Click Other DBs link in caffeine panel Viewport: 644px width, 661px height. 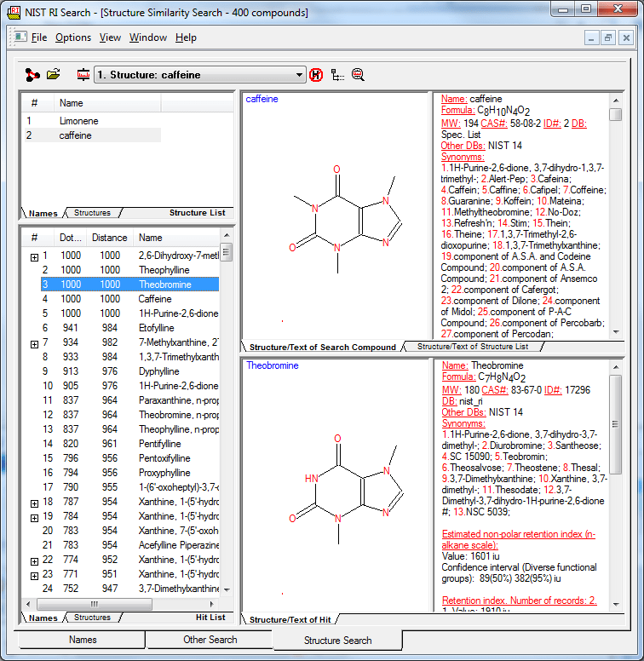(x=463, y=146)
